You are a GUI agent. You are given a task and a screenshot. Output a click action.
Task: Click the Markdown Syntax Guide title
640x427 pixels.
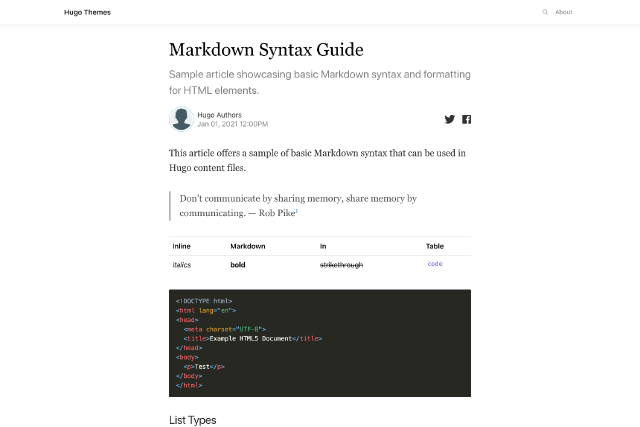(266, 50)
